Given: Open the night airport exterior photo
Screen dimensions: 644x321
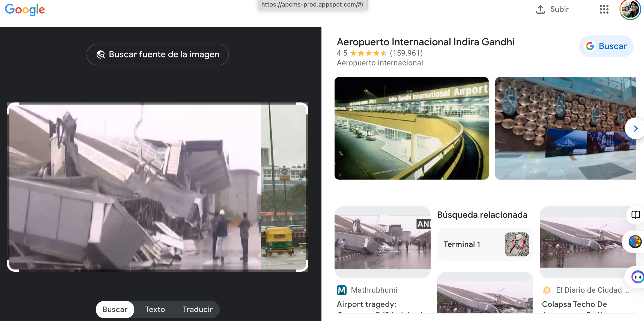Looking at the screenshot, I should tap(412, 128).
